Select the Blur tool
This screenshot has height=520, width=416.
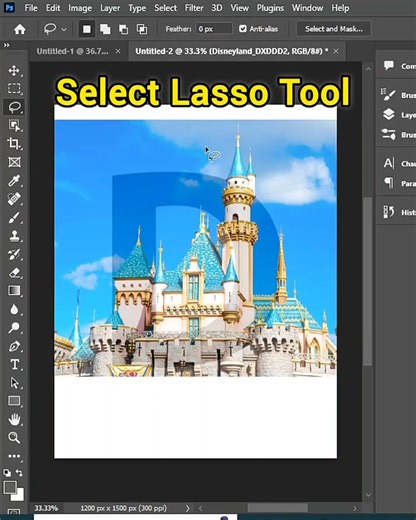coord(14,309)
